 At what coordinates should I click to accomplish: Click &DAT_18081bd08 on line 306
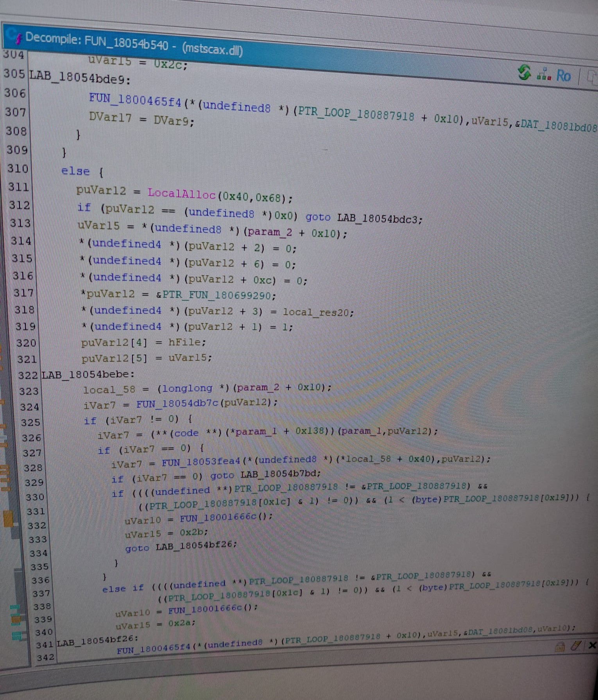[556, 126]
